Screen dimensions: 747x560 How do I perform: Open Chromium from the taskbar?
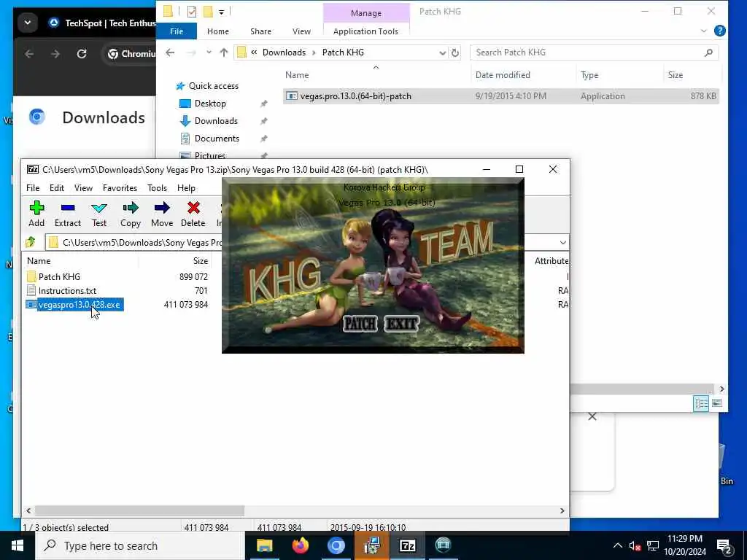(x=336, y=545)
